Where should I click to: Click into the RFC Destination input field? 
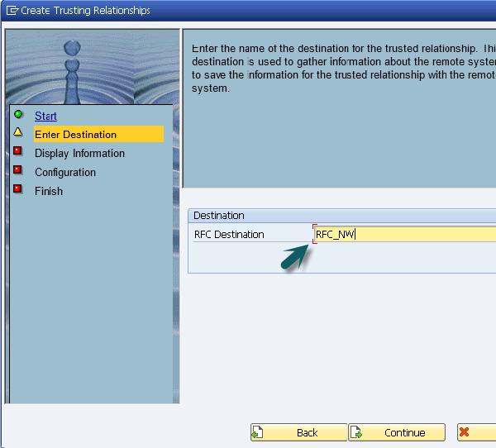coord(405,234)
